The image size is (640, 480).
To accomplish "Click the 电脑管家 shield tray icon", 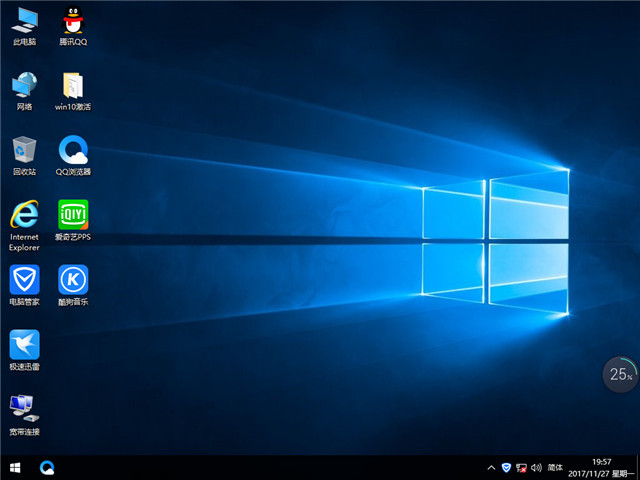I will pos(506,467).
